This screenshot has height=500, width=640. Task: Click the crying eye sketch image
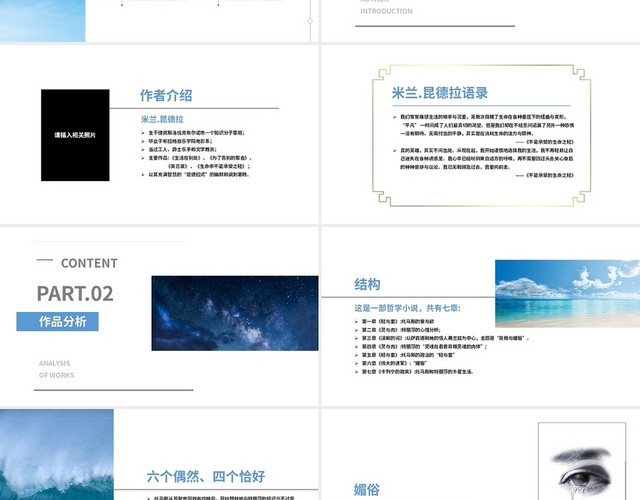pos(582,461)
